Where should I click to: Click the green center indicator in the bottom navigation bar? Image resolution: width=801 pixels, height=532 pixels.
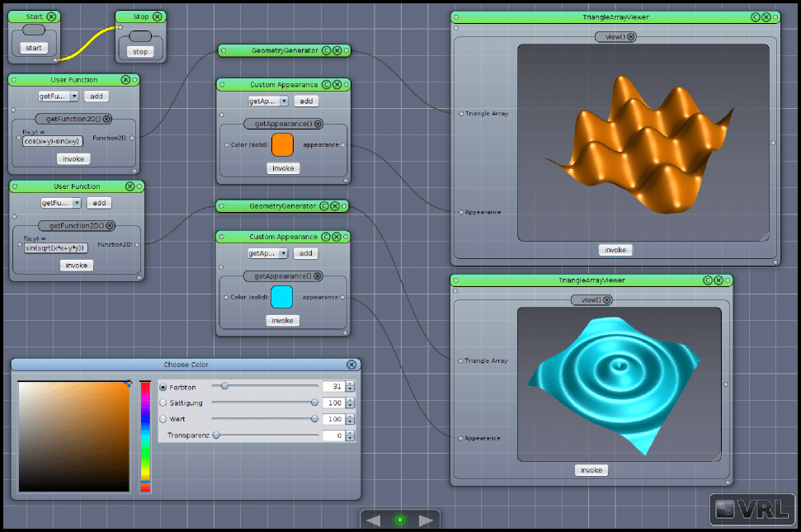click(x=400, y=520)
